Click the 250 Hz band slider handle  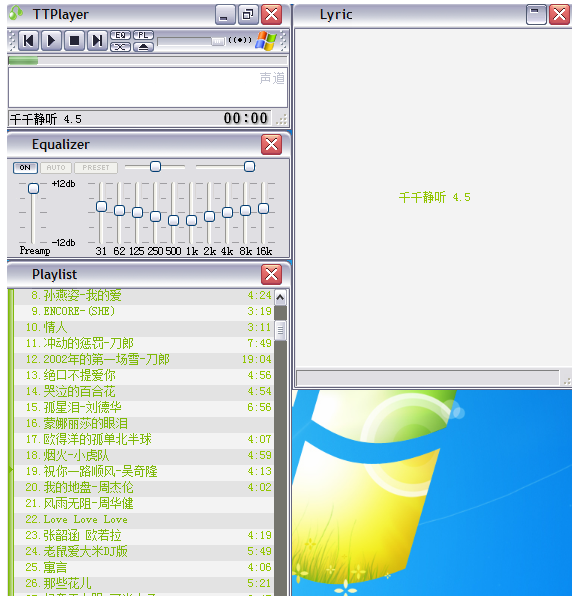(155, 216)
